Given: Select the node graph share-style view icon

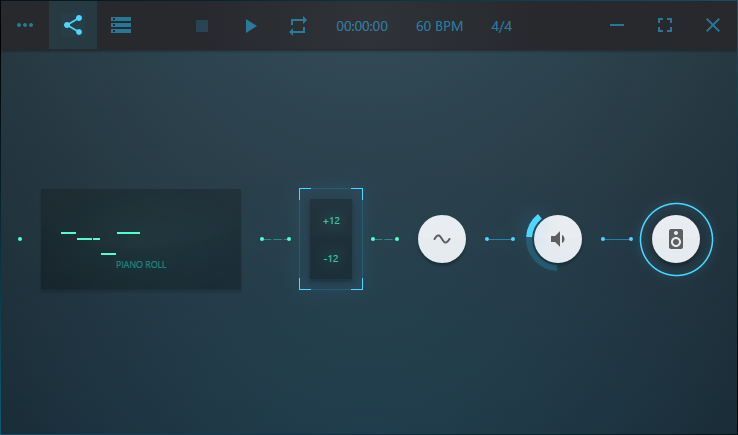Looking at the screenshot, I should pyautogui.click(x=73, y=25).
